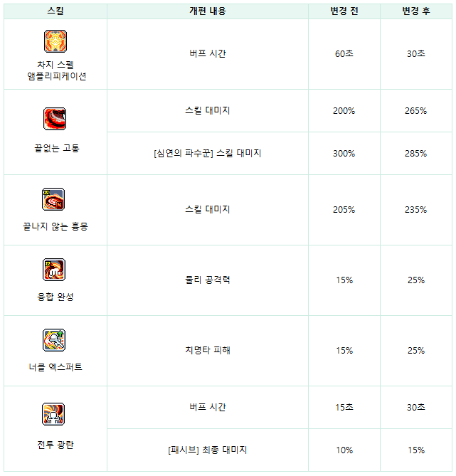Viewport: 456px width, 476px height.
Task: Click the 차지 스펠 앰플리피케이션 skill icon
Action: pyautogui.click(x=55, y=41)
